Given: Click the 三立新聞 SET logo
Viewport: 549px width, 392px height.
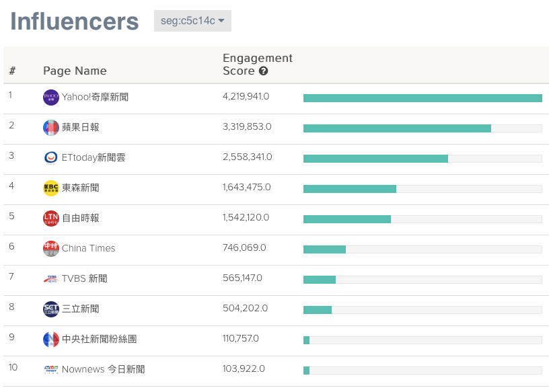Looking at the screenshot, I should (51, 309).
